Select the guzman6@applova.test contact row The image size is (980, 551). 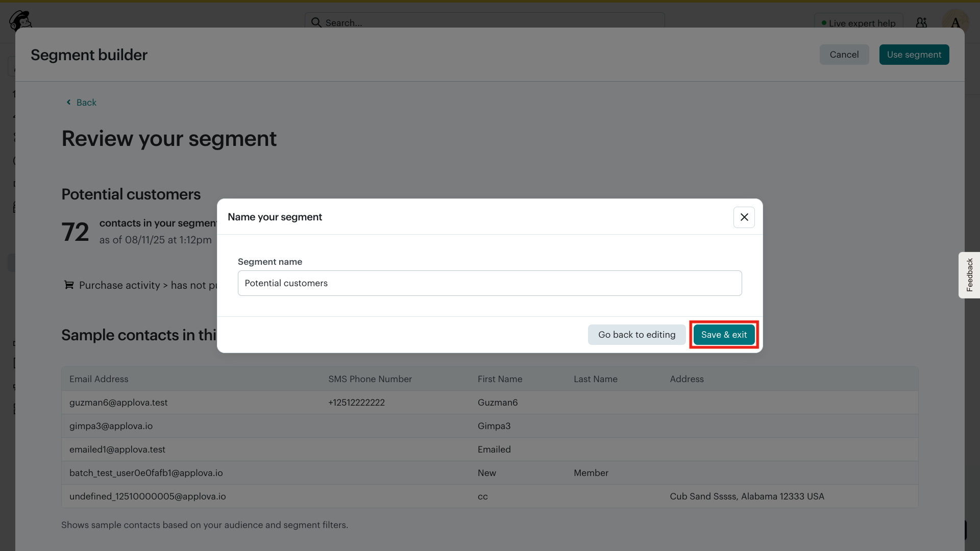[x=118, y=403]
